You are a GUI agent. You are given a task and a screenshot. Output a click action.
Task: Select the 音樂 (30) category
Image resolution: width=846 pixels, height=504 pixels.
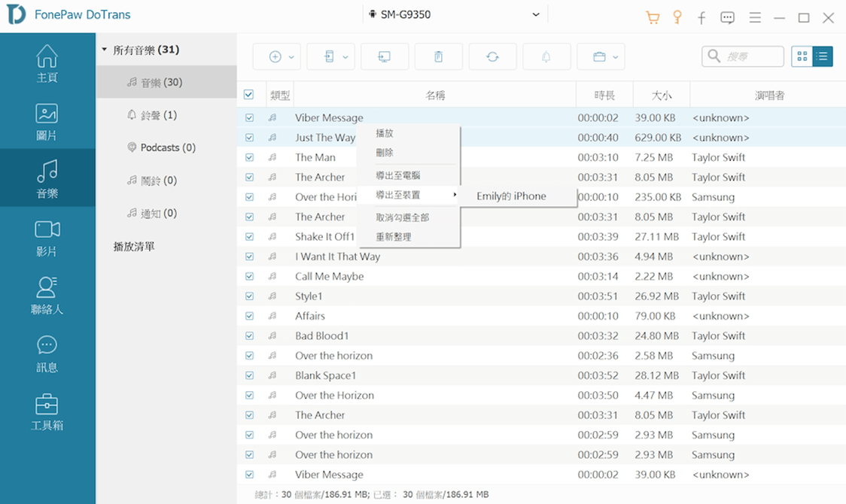(166, 82)
